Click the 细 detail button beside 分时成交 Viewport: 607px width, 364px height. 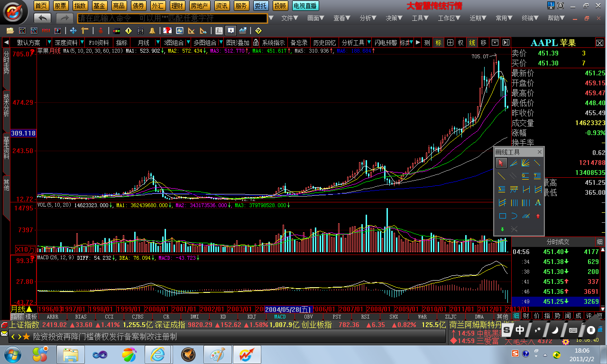pos(599,241)
